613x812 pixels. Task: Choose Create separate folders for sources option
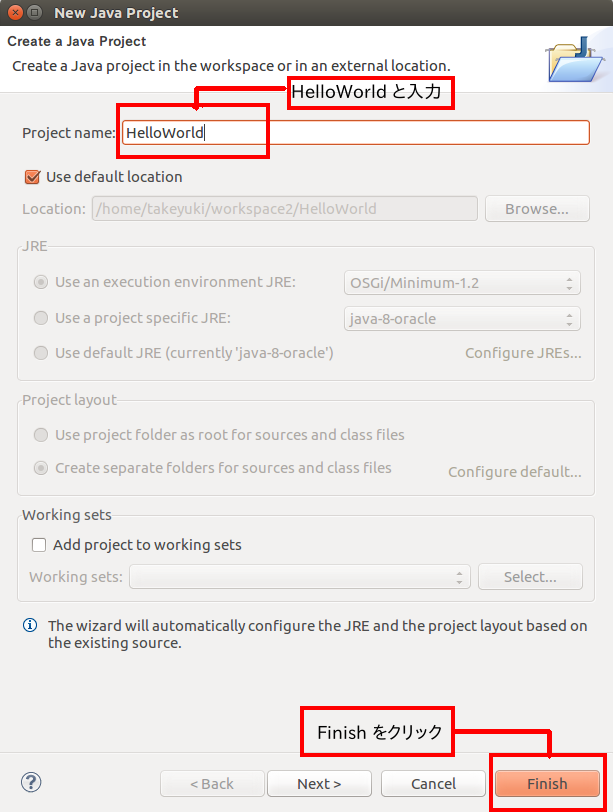pos(41,468)
